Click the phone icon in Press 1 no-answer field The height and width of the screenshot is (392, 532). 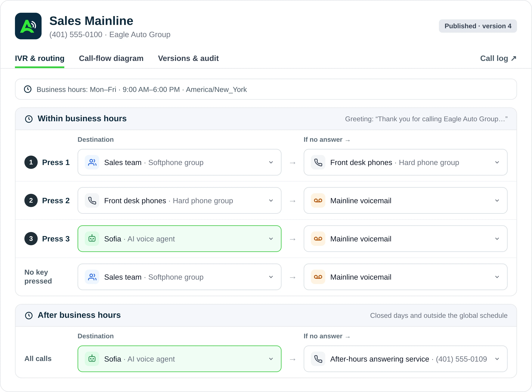(318, 162)
